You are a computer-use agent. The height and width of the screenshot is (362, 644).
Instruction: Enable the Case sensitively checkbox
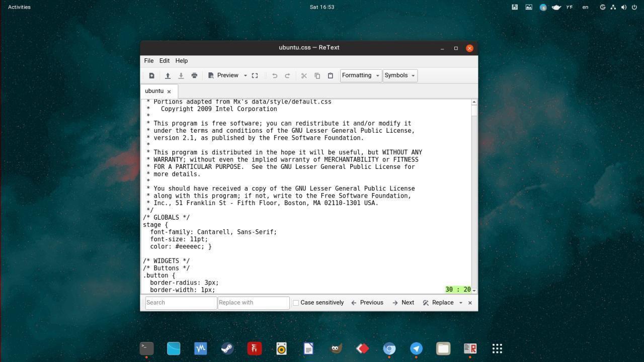[296, 303]
